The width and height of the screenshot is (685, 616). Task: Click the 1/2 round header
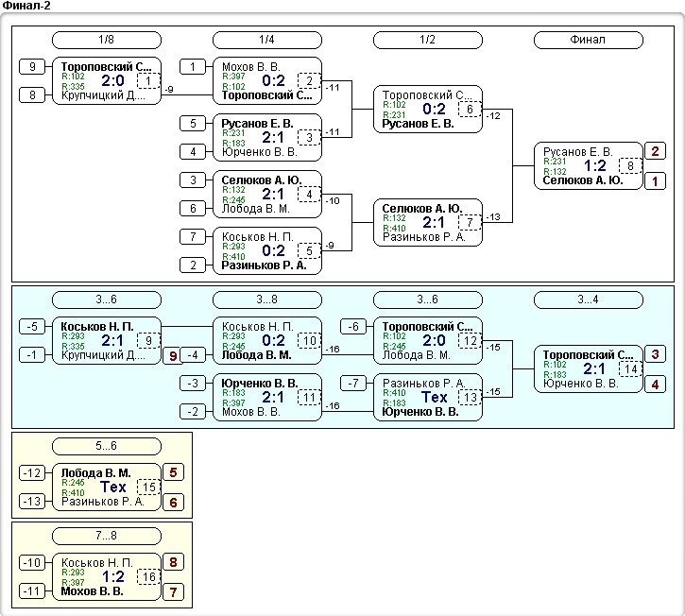pyautogui.click(x=428, y=40)
